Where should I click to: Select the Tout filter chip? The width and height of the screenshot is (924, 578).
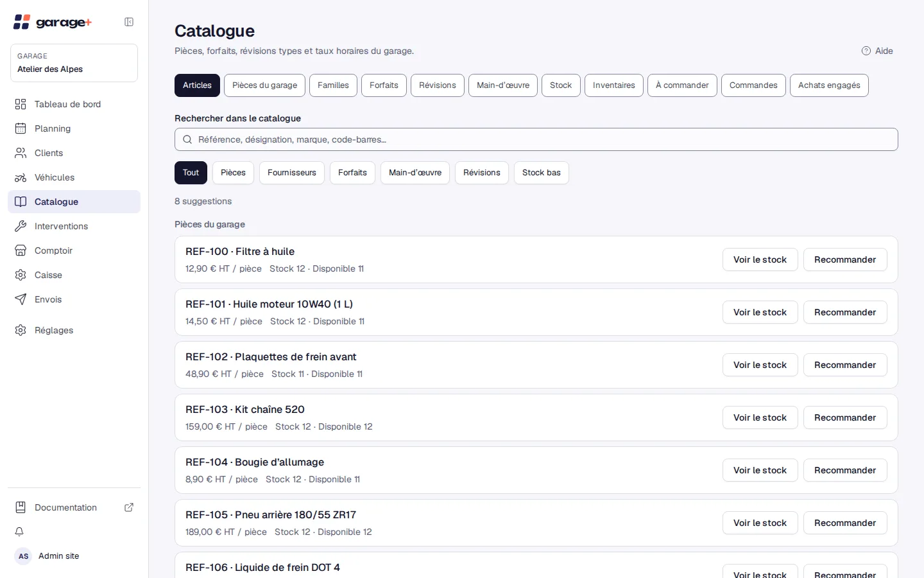pos(191,173)
